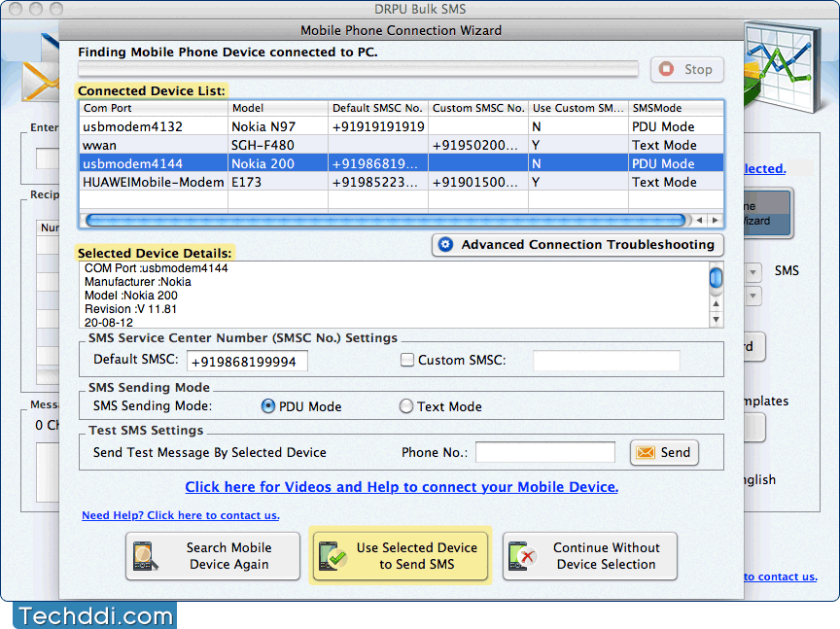Screen dimensions: 840x629
Task: Click the Send test message button label
Action: click(675, 453)
